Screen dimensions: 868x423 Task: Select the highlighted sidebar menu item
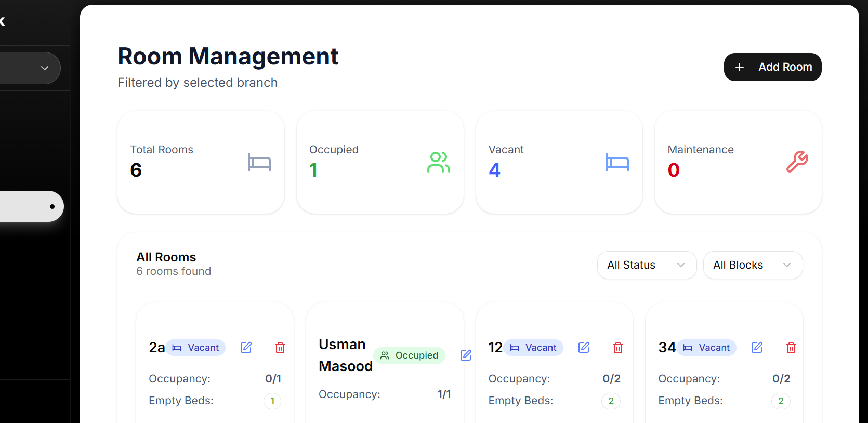tap(31, 206)
